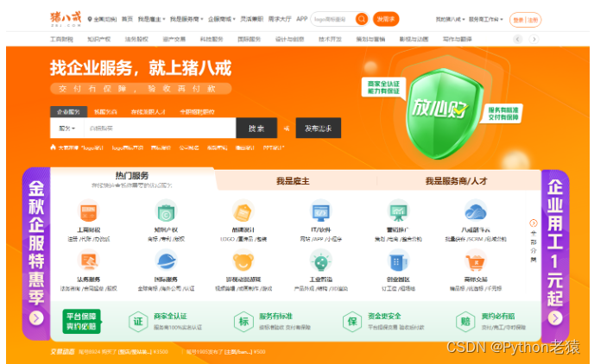Viewport: 594px width, 364px height.
Task: Click the orange magnifier search icon in header
Action: 362,19
